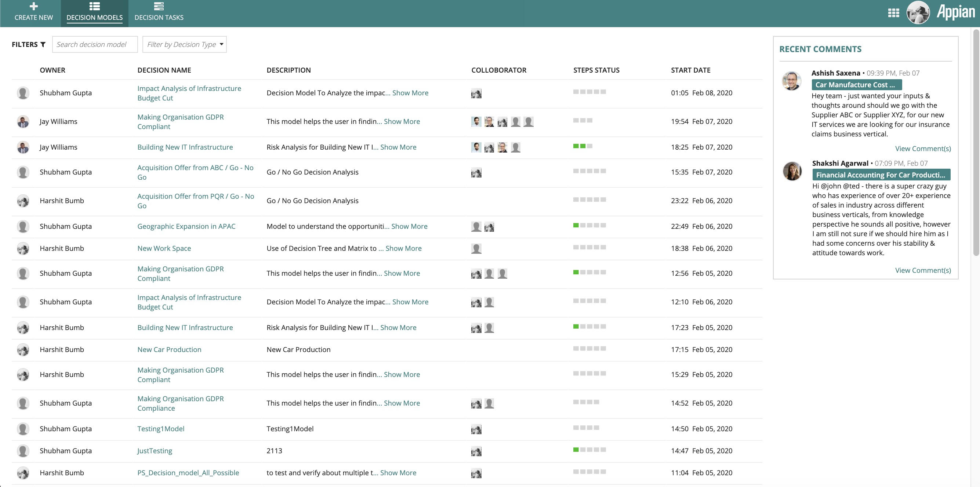This screenshot has width=980, height=487.
Task: Open the JustTesting decision model
Action: coord(155,450)
